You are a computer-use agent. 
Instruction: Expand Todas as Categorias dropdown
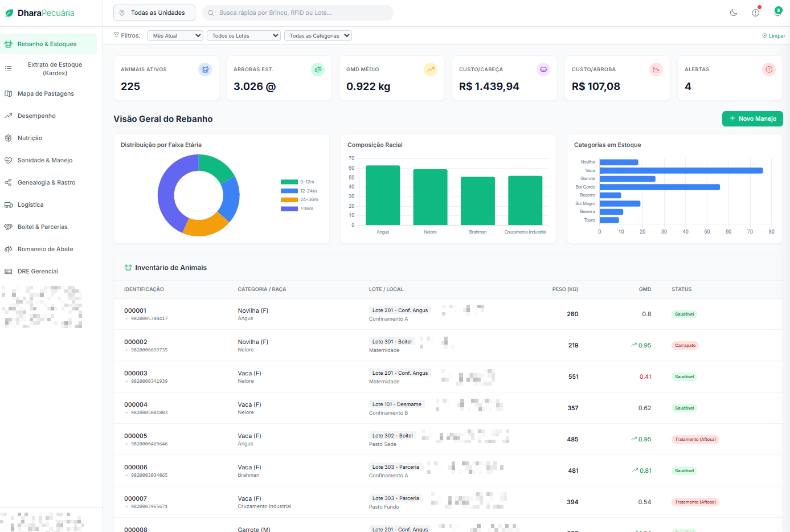pos(318,35)
